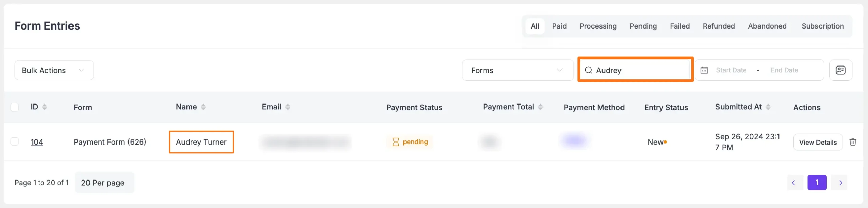Click the trash icon for entry 104
The height and width of the screenshot is (208, 868).
pos(853,142)
